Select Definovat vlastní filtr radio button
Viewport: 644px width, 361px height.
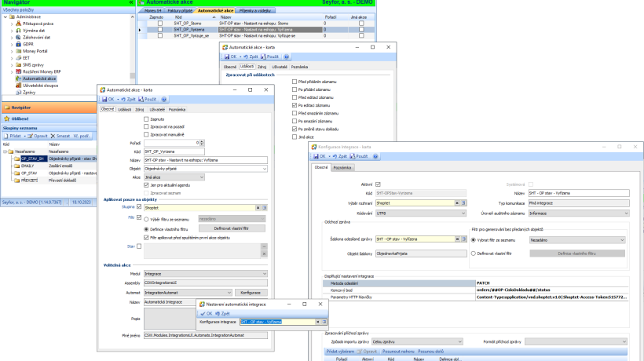click(x=473, y=253)
